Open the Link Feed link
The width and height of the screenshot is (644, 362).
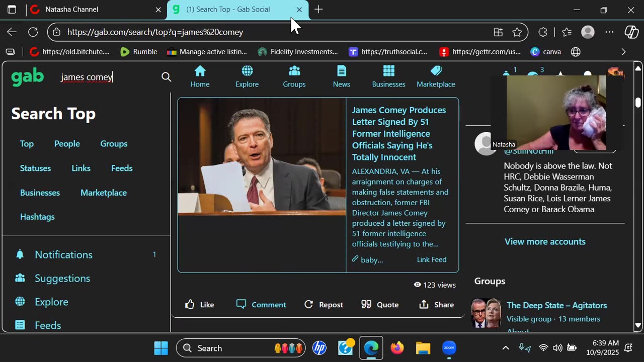pyautogui.click(x=432, y=259)
